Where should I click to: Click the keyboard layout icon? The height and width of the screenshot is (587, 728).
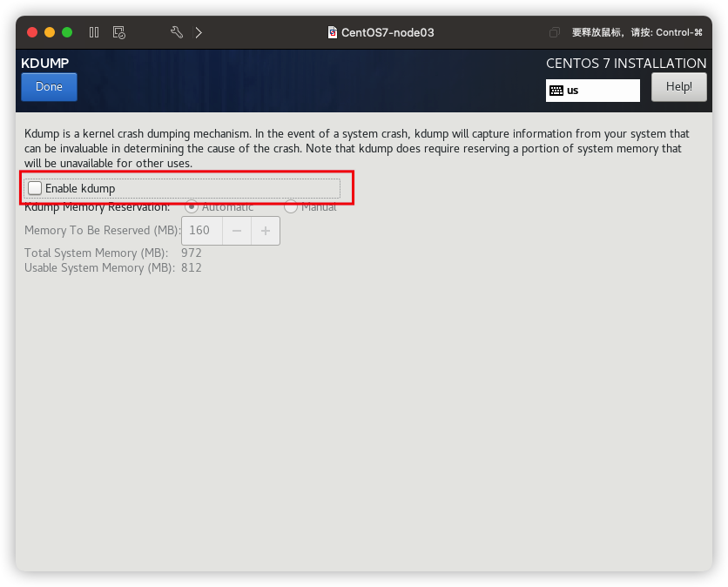click(x=556, y=91)
